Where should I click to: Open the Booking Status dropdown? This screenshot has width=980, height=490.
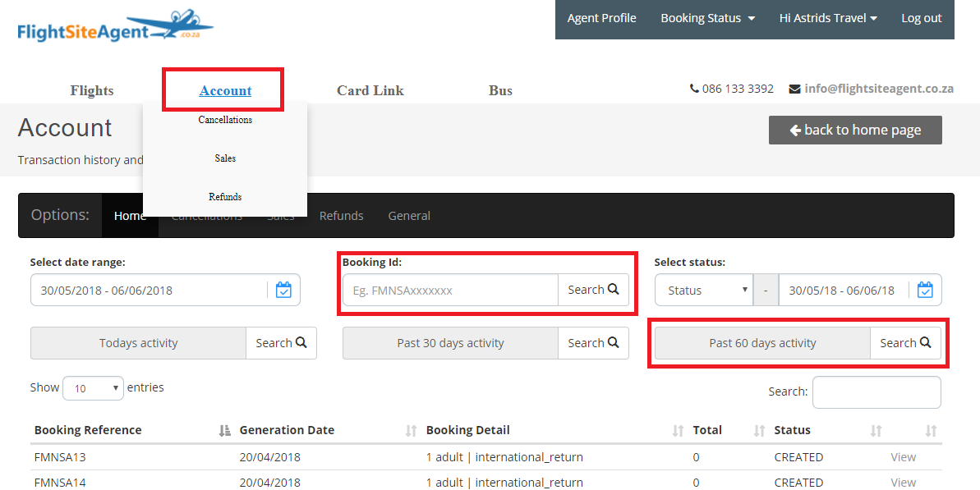(707, 18)
